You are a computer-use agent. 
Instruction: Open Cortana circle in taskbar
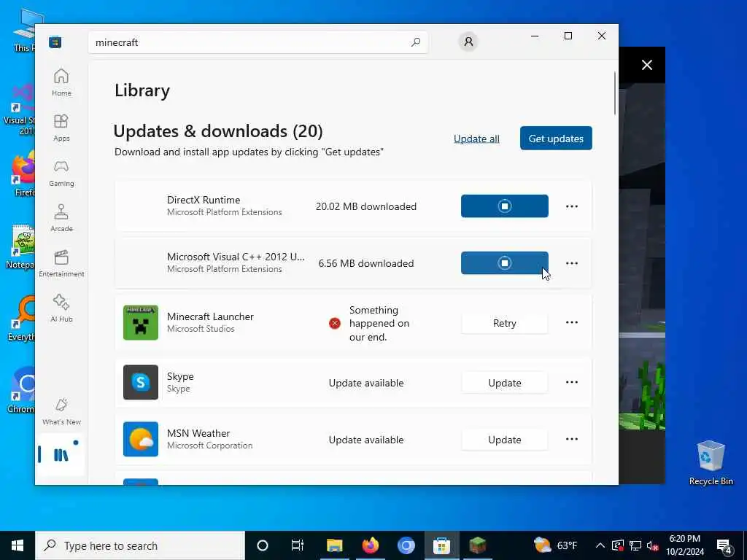click(x=263, y=545)
